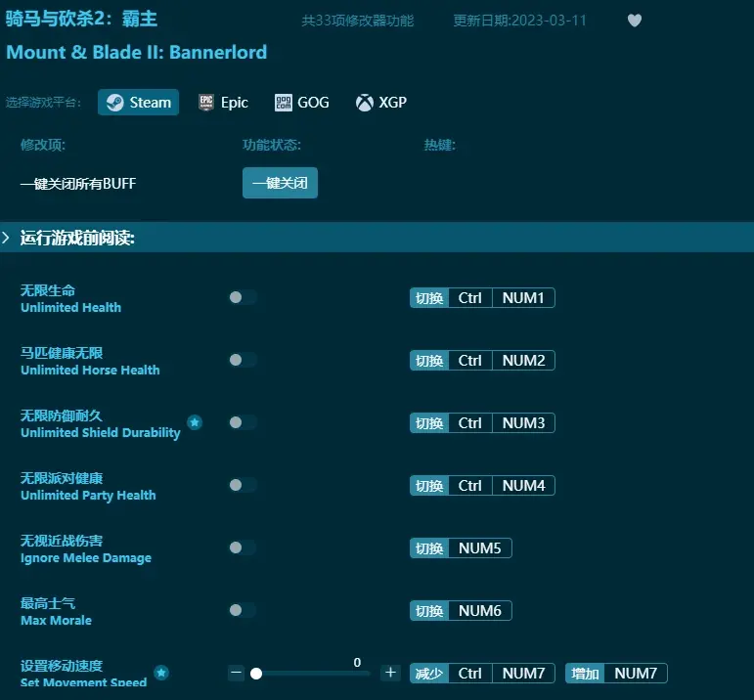Click the 更新日期:2023-03-11 text

tap(520, 21)
